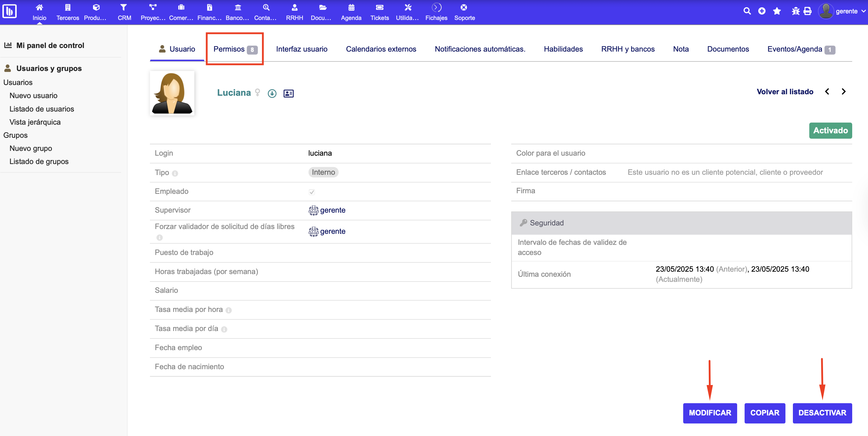868x436 pixels.
Task: Open the virtual card icon beside Luciana
Action: 289,93
